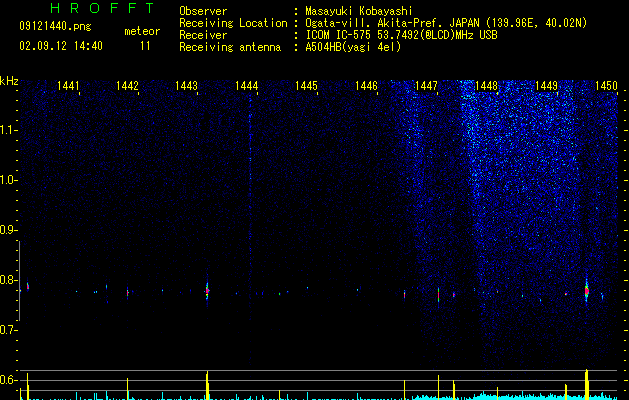The image size is (629, 400).
Task: Click the 1441 time marker
Action: (x=68, y=86)
